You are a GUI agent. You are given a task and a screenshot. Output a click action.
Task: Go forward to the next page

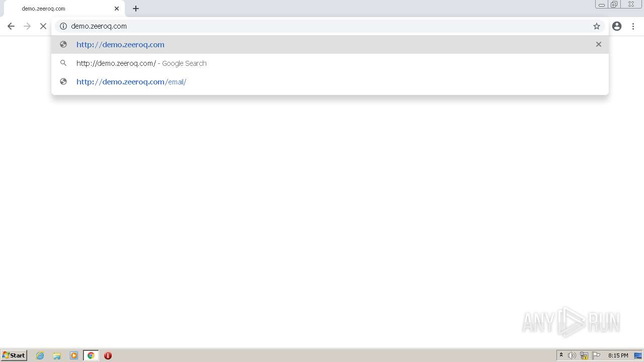(x=27, y=26)
